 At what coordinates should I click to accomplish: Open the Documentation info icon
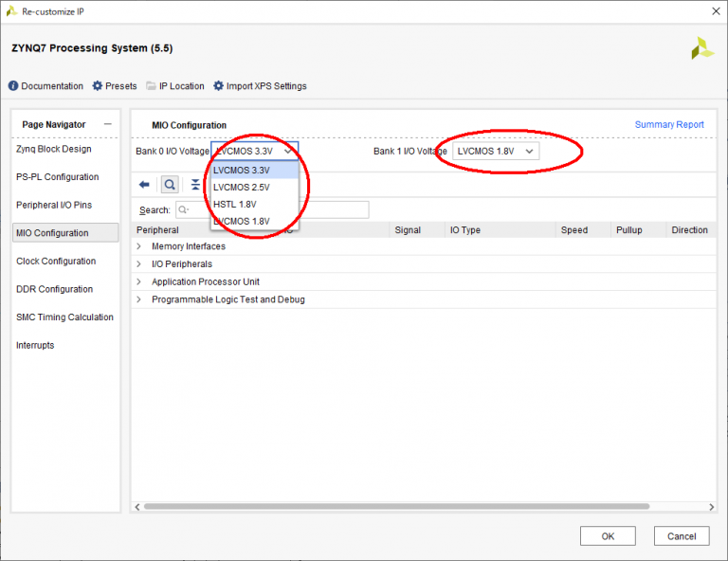(13, 86)
